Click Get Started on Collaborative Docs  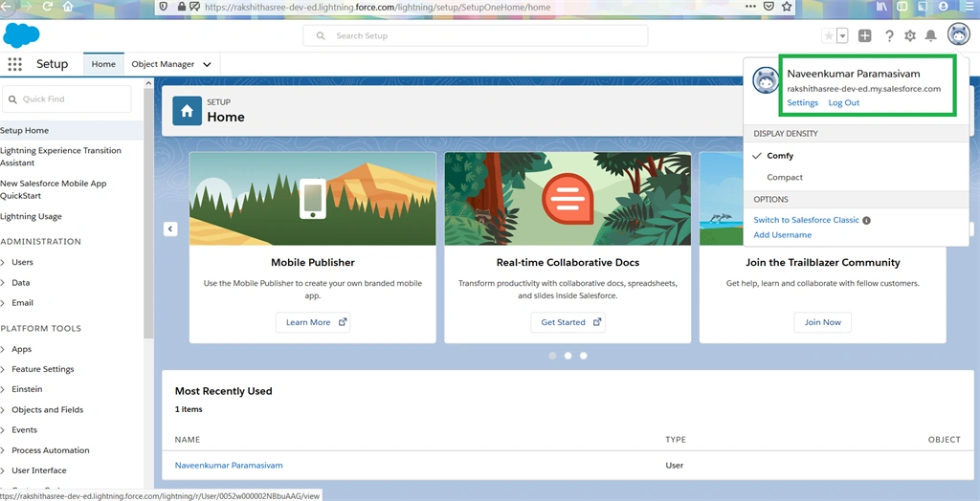coord(568,322)
